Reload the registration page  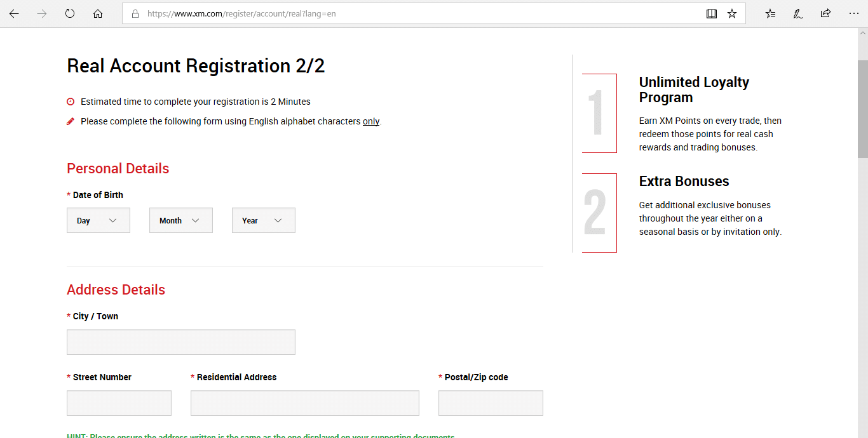click(x=69, y=13)
